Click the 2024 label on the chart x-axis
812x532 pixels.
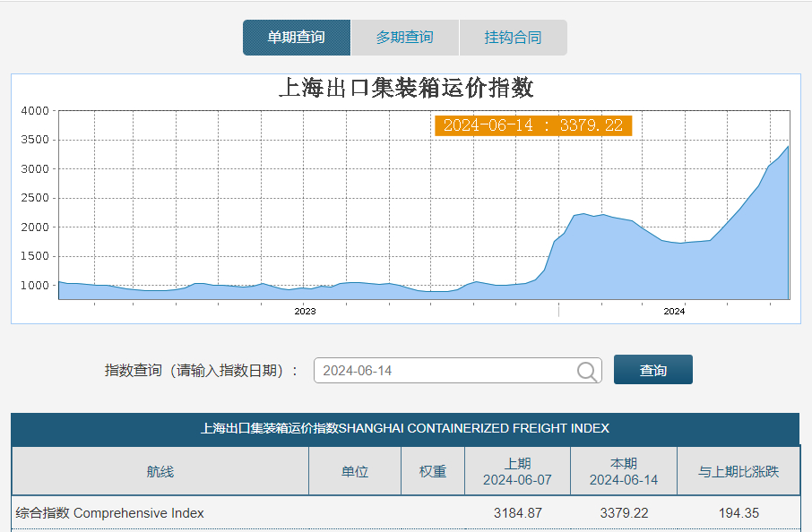click(x=674, y=312)
